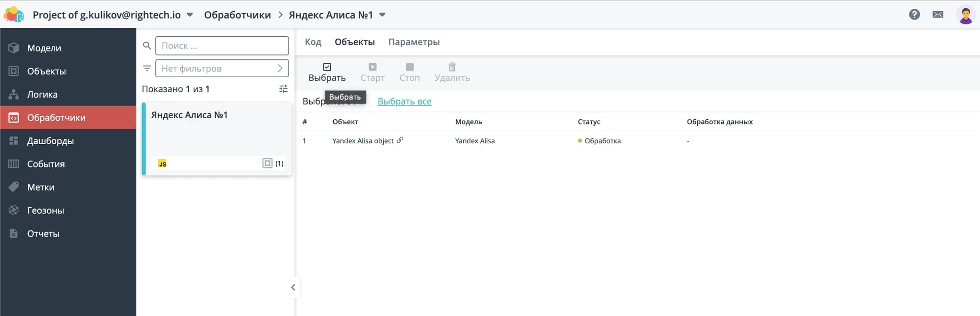Expand the project name dropdown arrow
980x316 pixels.
190,15
